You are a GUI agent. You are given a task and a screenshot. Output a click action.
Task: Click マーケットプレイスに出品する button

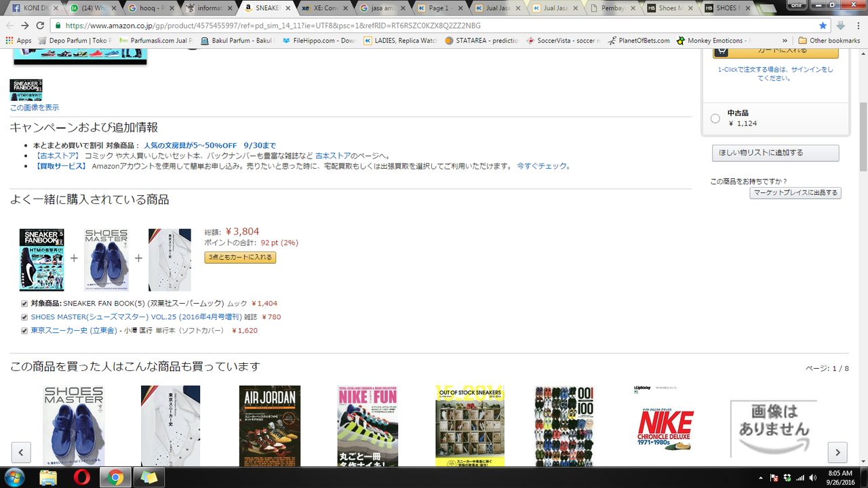(795, 193)
